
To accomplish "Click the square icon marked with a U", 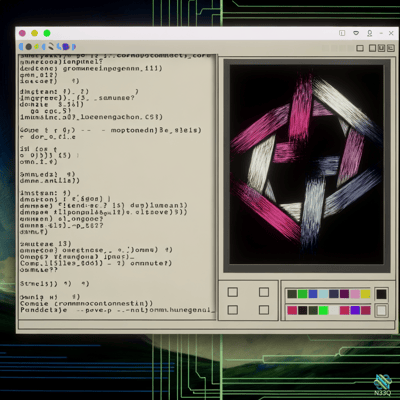I will [381, 48].
